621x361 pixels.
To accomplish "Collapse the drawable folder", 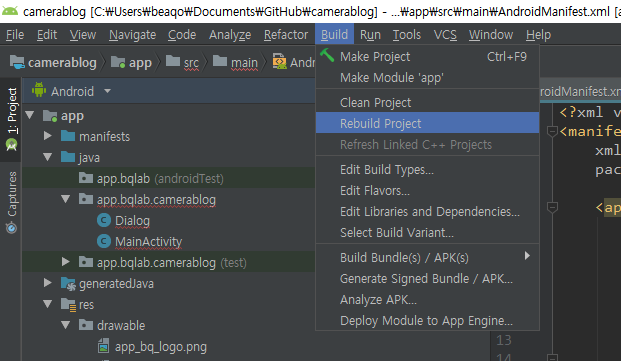I will point(66,325).
